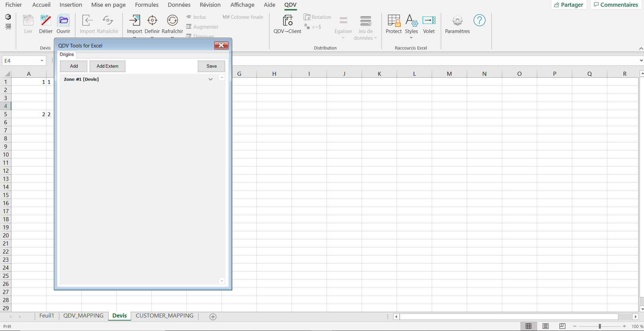Viewport: 644px width, 331px height.
Task: Click the Inclus ribbon option
Action: tap(196, 17)
